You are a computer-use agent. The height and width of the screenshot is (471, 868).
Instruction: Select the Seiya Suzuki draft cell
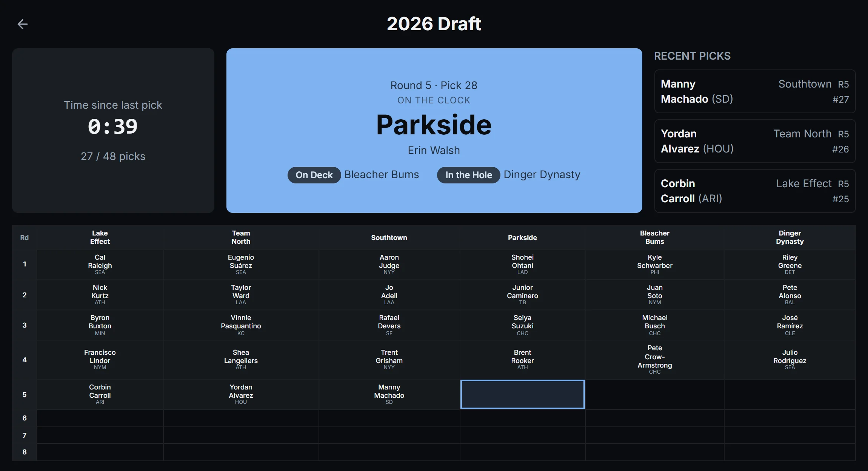tap(522, 325)
